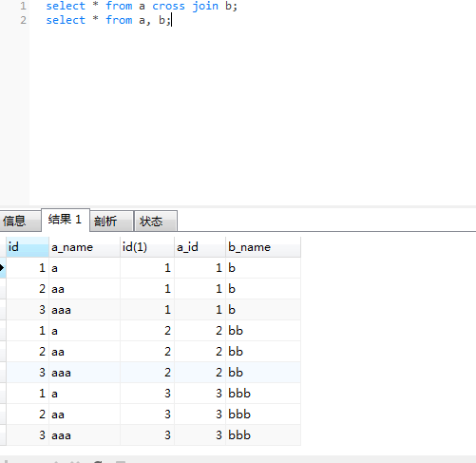Click line number 2 in the gutter

23,20
